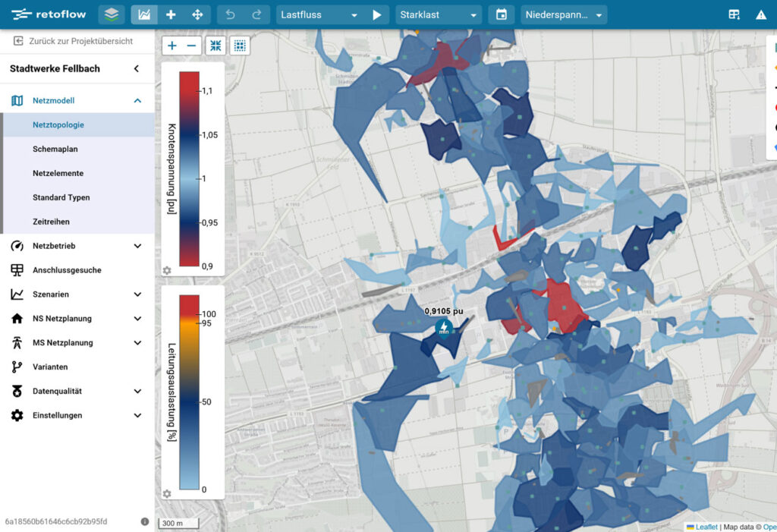Screen dimensions: 777x532
Task: Click the NS Netzplanung house icon
Action: pyautogui.click(x=17, y=318)
